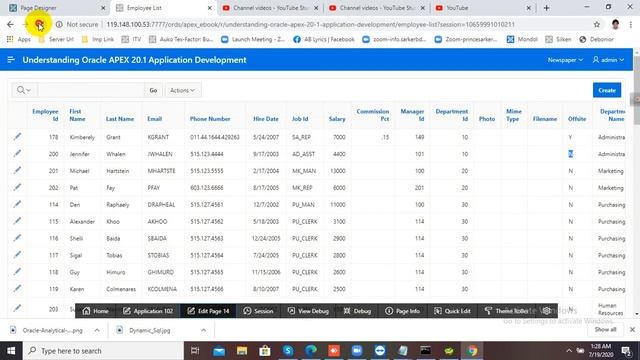Open the Windows Start menu
640x360 pixels.
tap(11, 351)
